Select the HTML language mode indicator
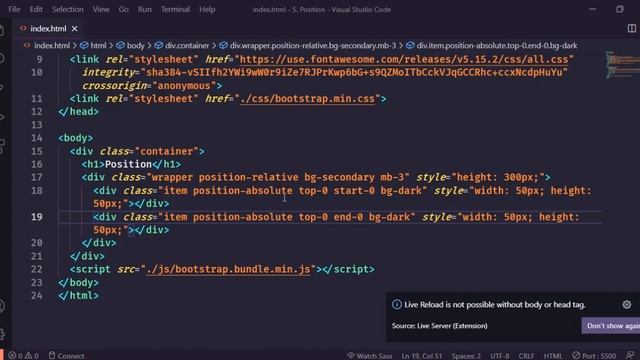Screen dimensions: 640x360 553,356
